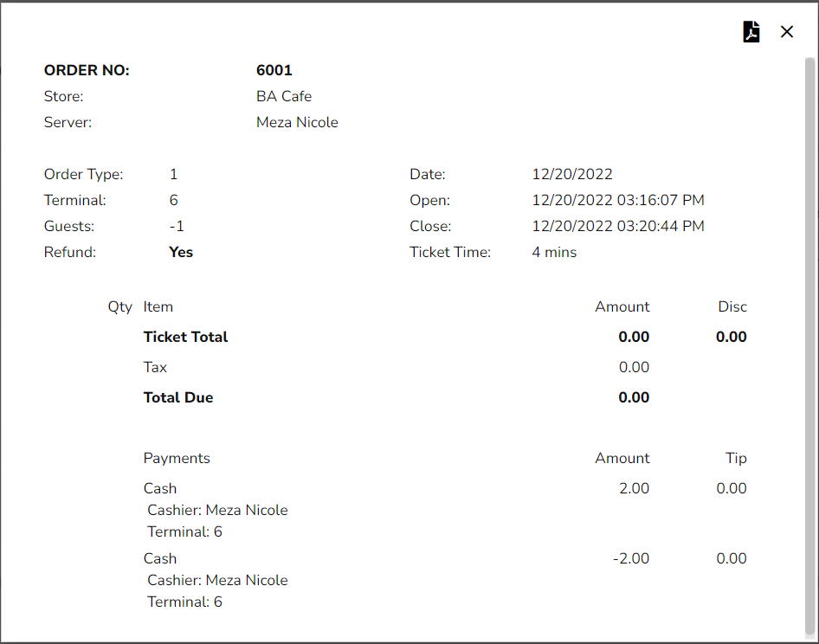Click the Refund value Yes
This screenshot has height=644, width=819.
181,252
